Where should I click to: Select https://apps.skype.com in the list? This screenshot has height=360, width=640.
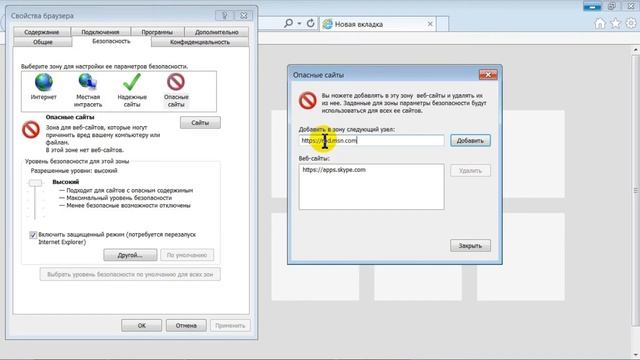tap(334, 170)
